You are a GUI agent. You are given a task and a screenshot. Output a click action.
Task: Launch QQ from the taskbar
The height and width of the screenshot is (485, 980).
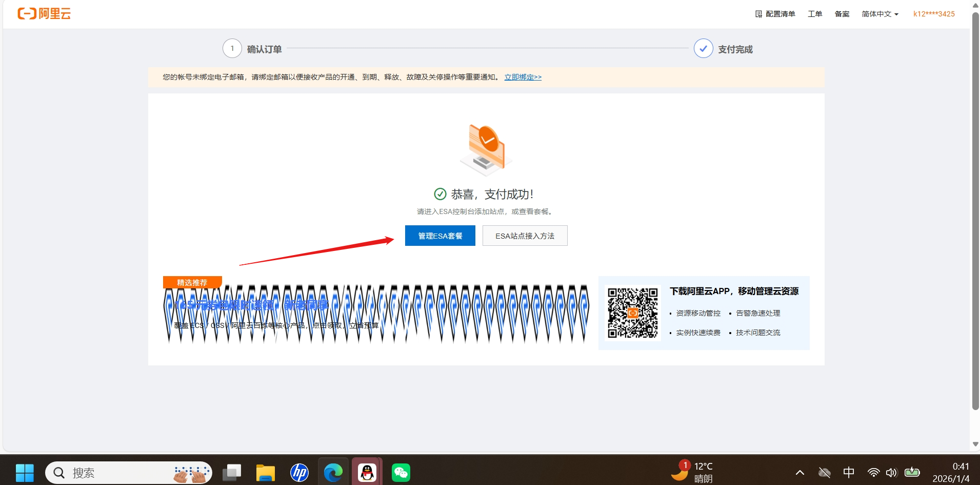point(367,472)
